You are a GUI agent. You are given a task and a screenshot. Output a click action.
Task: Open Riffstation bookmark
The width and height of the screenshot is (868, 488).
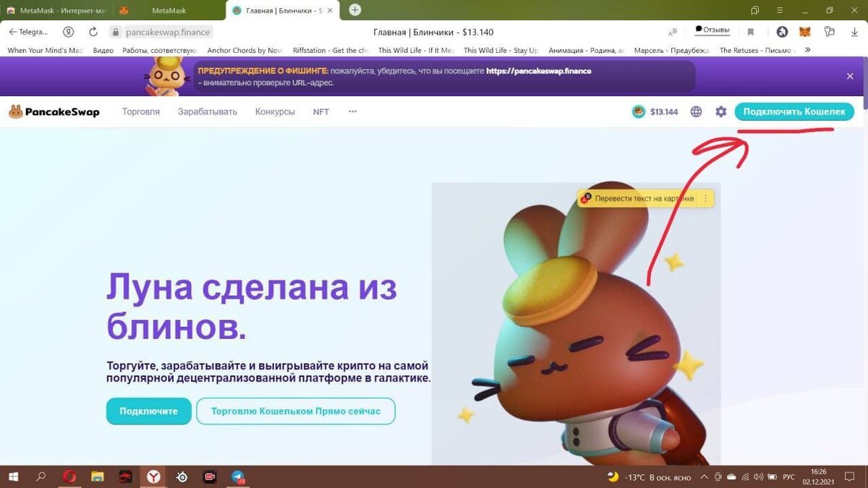(x=331, y=51)
